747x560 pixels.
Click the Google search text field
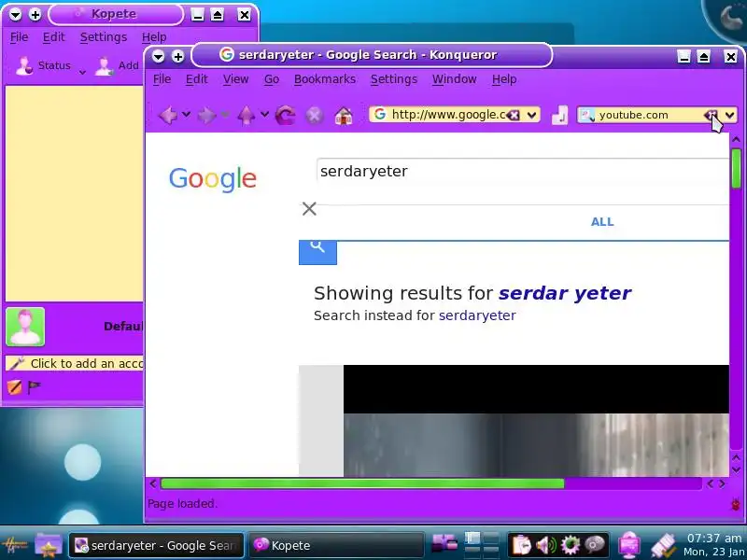523,171
